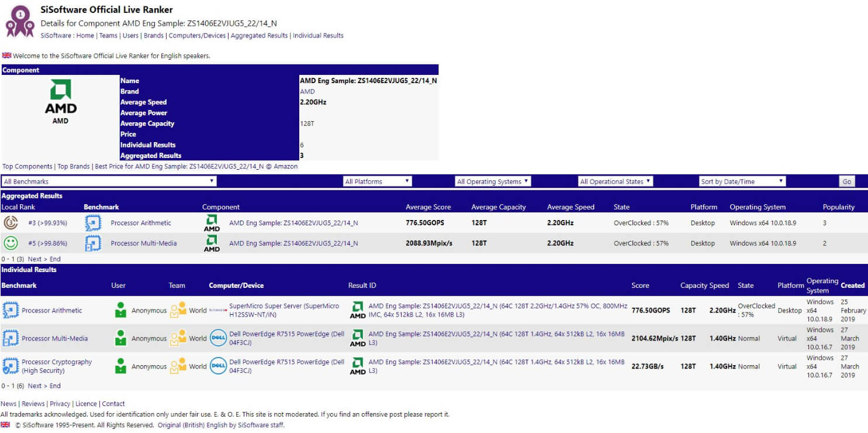868x433 pixels.
Task: Open the Privacy footer link
Action: coord(60,404)
